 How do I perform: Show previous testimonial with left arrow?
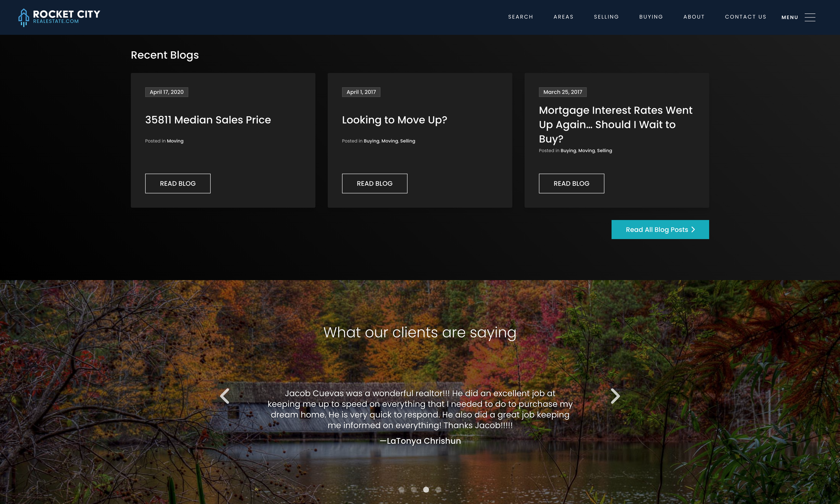[x=224, y=396]
